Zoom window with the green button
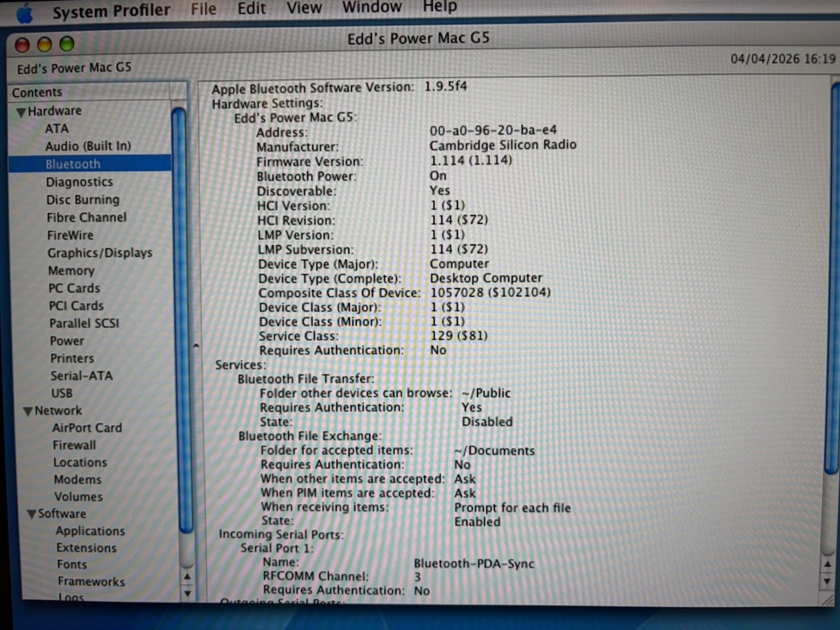This screenshot has height=630, width=840. pos(67,44)
